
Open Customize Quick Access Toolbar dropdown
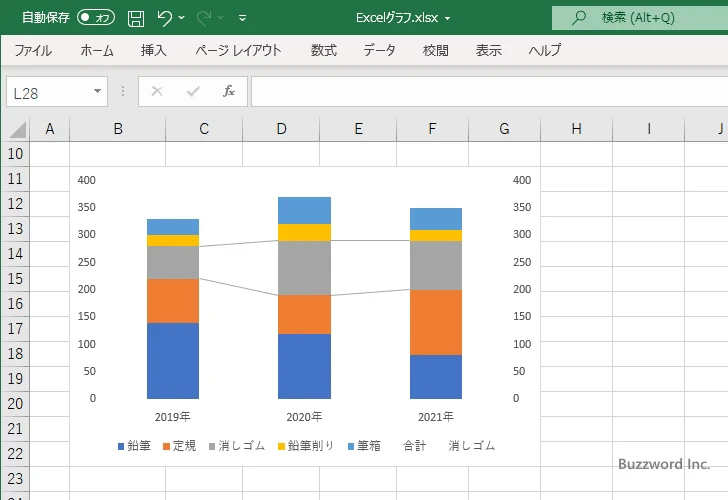click(x=242, y=18)
